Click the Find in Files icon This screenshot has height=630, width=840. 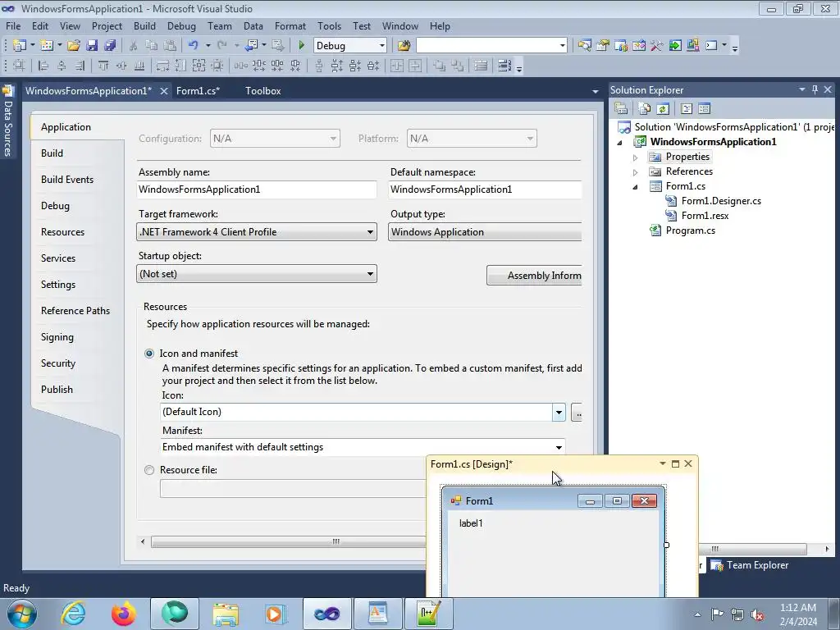point(404,46)
